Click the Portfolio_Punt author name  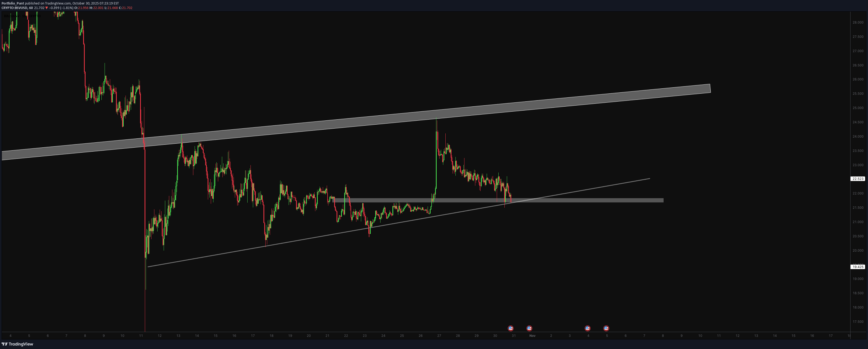(12, 3)
